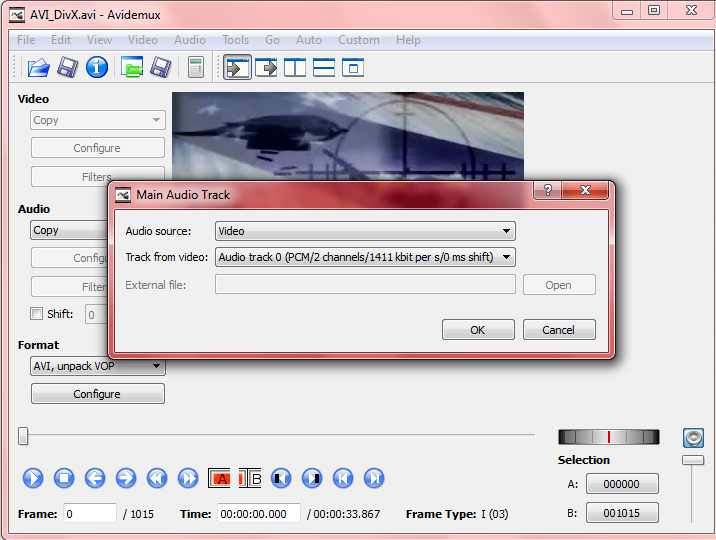716x540 pixels.
Task: Click the Time input field
Action: (259, 514)
